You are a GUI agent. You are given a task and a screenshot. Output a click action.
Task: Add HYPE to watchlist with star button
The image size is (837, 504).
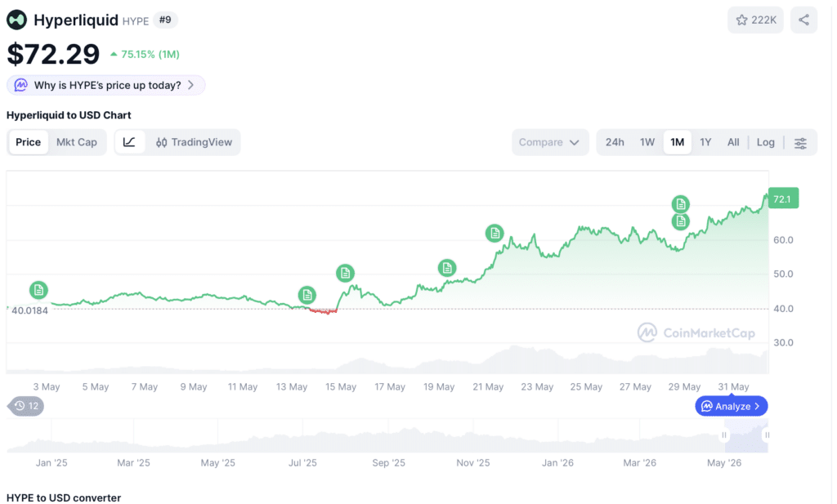coord(755,20)
